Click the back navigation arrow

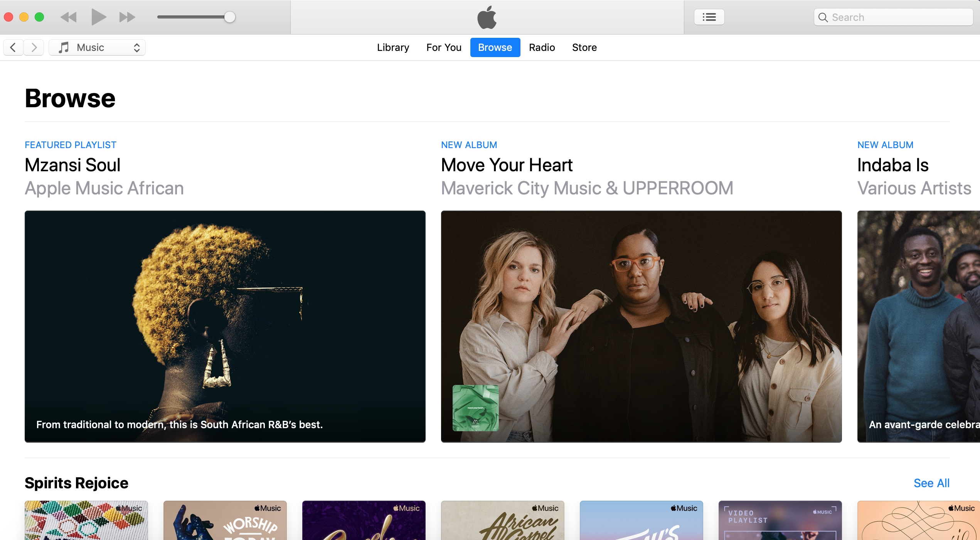point(13,47)
